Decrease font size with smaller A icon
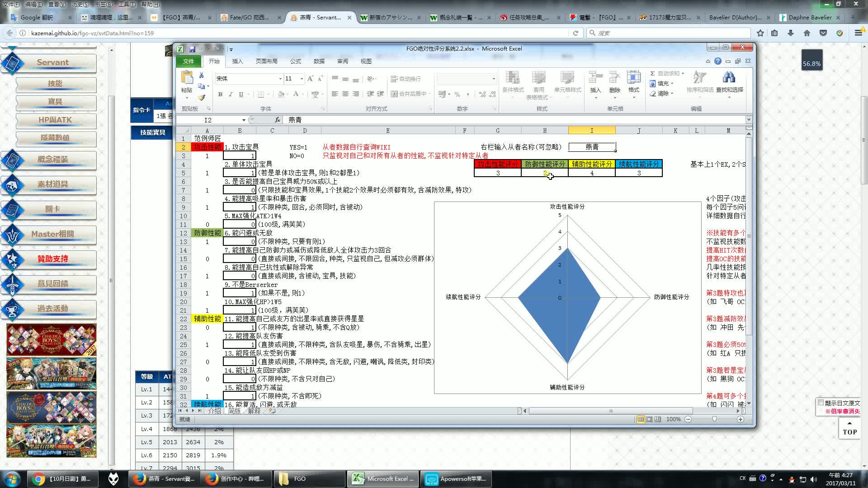Image resolution: width=868 pixels, height=488 pixels. 320,79
